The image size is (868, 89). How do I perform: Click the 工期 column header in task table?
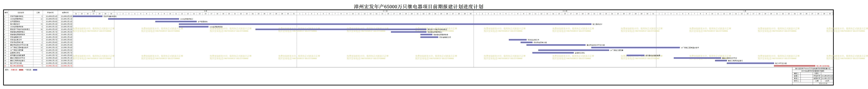[38, 12]
